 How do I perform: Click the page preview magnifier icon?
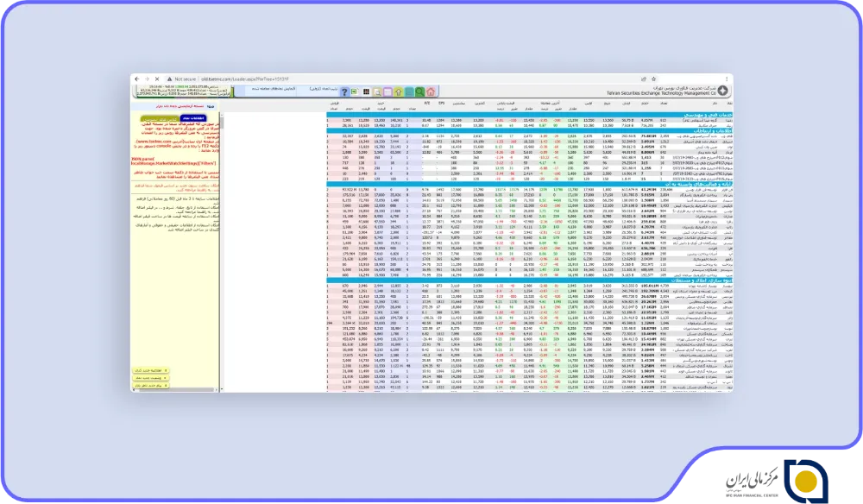[377, 91]
